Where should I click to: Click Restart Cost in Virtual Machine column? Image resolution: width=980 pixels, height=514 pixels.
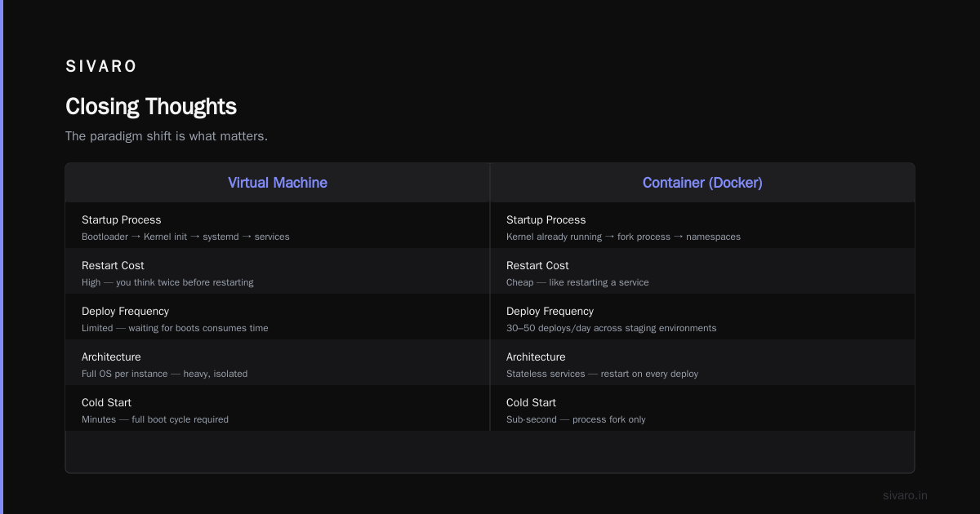(x=113, y=265)
